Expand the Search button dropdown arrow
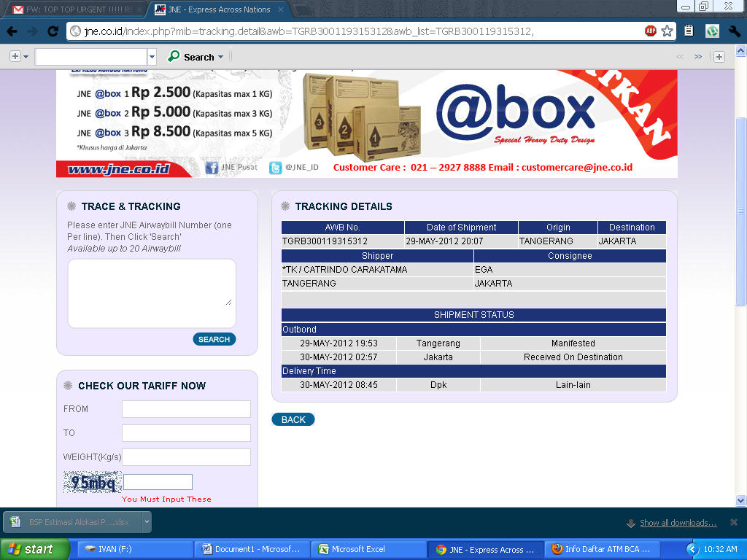 click(220, 57)
